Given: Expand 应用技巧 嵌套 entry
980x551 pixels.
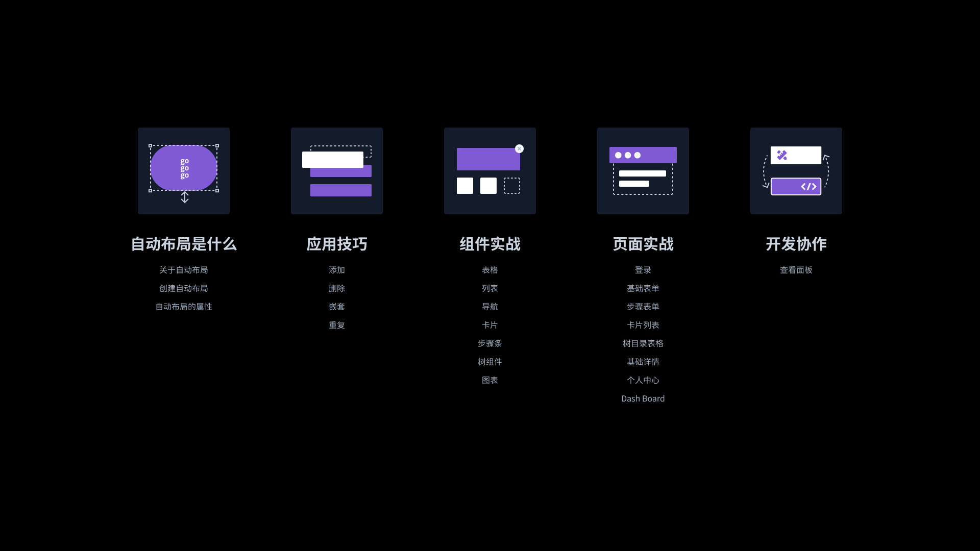Looking at the screenshot, I should pos(336,306).
